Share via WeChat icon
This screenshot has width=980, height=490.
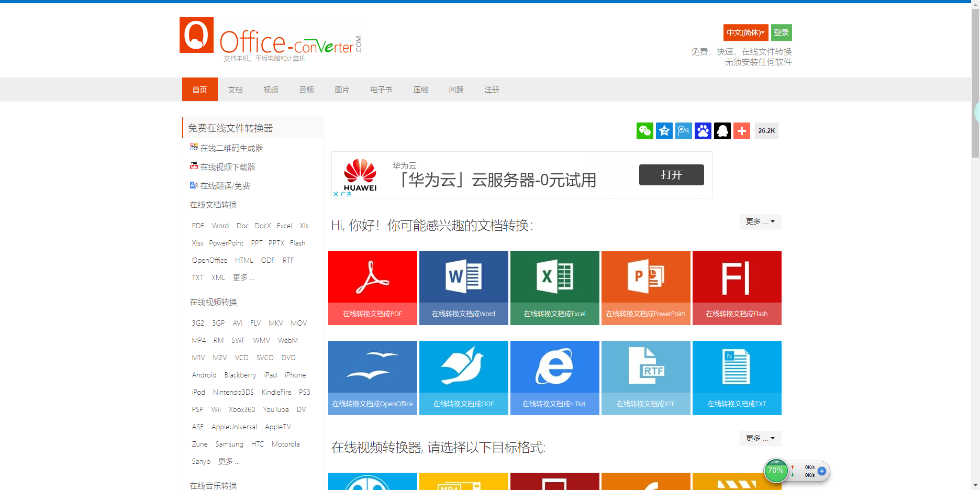tap(645, 131)
